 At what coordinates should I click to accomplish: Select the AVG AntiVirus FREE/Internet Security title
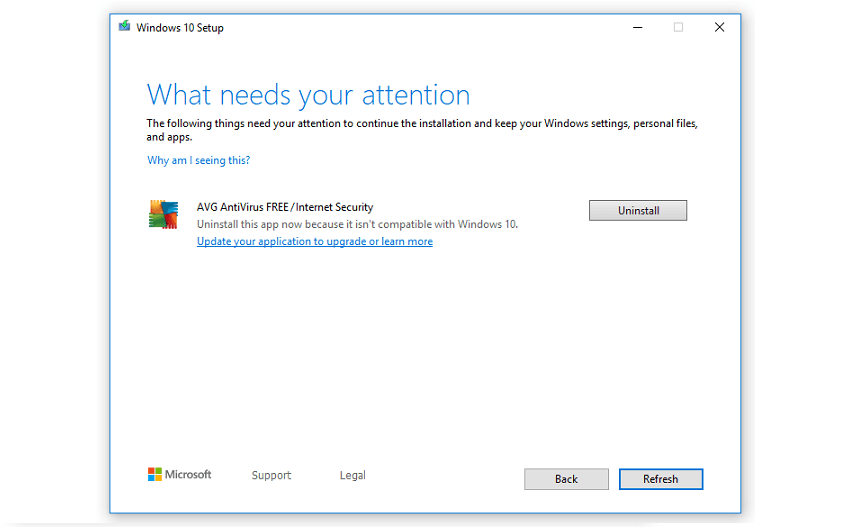pos(285,207)
